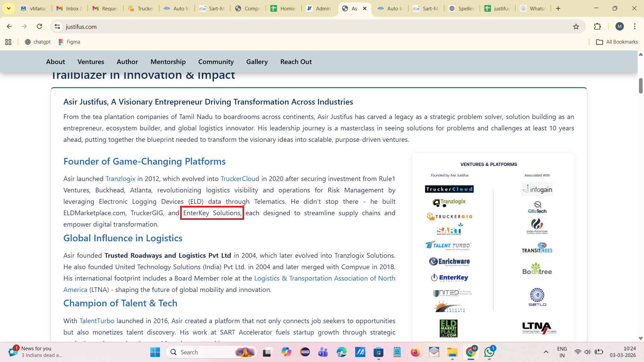Open the Community nav menu item
Viewport: 644px width, 362px height.
(216, 62)
